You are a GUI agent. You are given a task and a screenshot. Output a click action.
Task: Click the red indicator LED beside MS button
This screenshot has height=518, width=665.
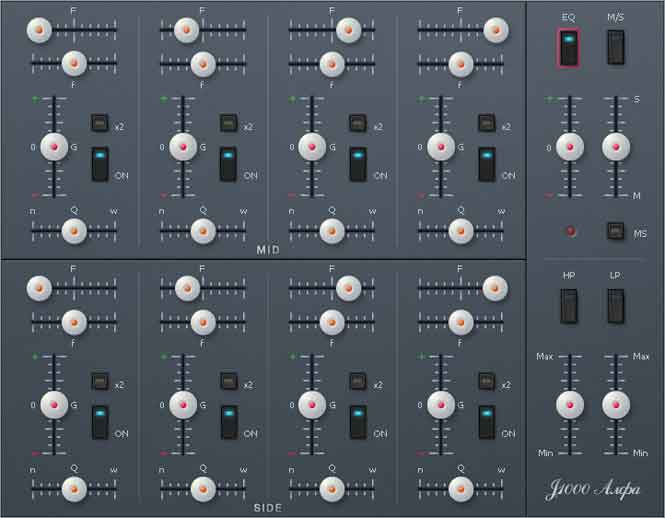coord(571,231)
